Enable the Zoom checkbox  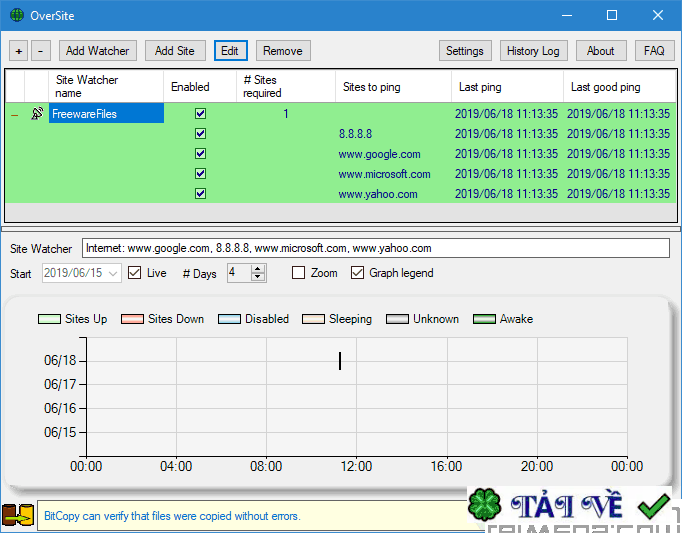coord(299,273)
